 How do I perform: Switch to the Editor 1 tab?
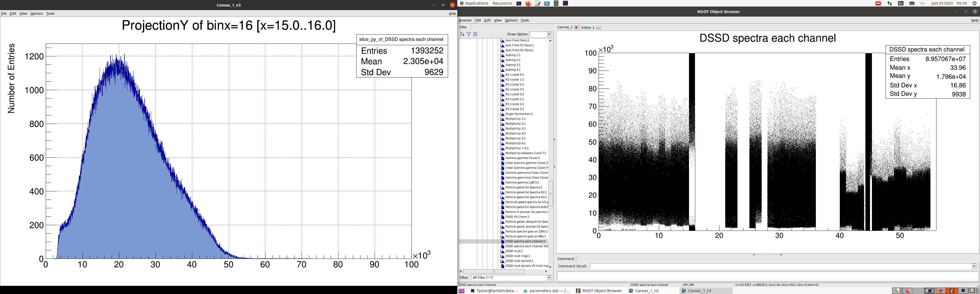(588, 28)
